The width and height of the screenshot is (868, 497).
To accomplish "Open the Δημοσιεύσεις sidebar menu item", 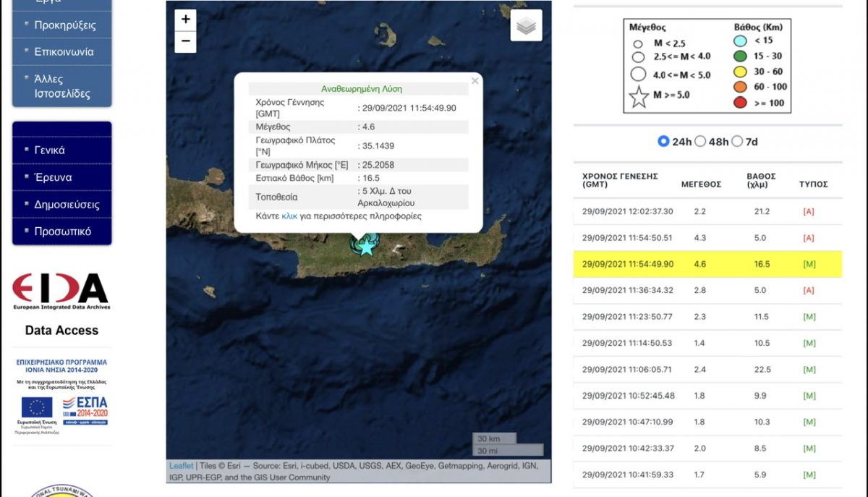I will click(67, 205).
